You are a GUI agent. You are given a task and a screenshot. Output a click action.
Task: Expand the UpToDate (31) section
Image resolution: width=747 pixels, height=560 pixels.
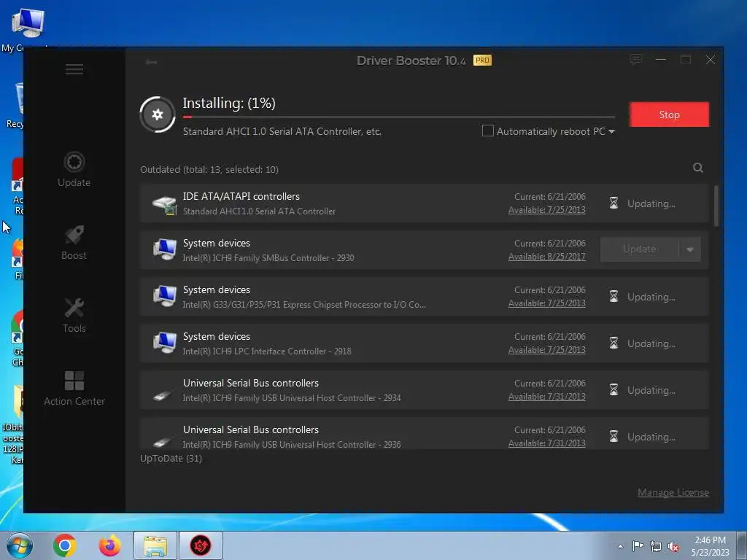(171, 458)
